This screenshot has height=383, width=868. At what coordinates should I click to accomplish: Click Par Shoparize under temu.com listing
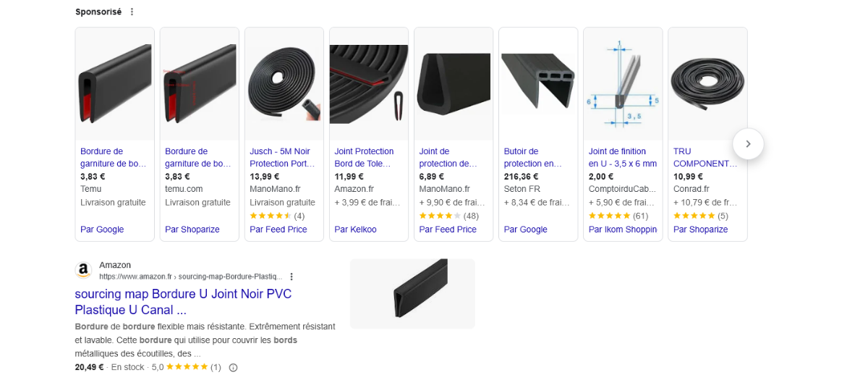(x=192, y=230)
